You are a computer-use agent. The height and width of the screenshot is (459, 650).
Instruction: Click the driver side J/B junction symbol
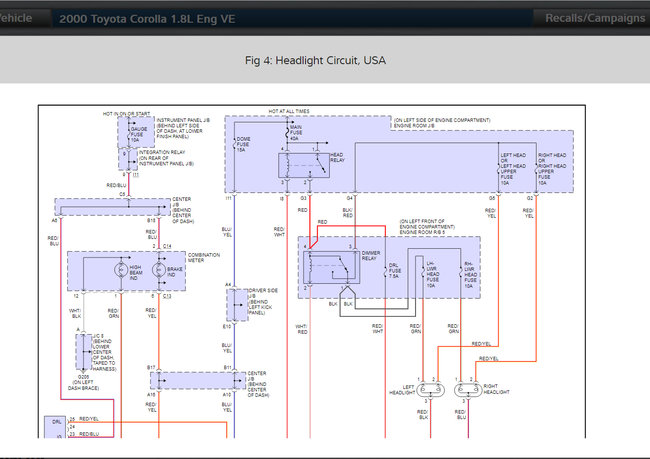click(x=237, y=305)
